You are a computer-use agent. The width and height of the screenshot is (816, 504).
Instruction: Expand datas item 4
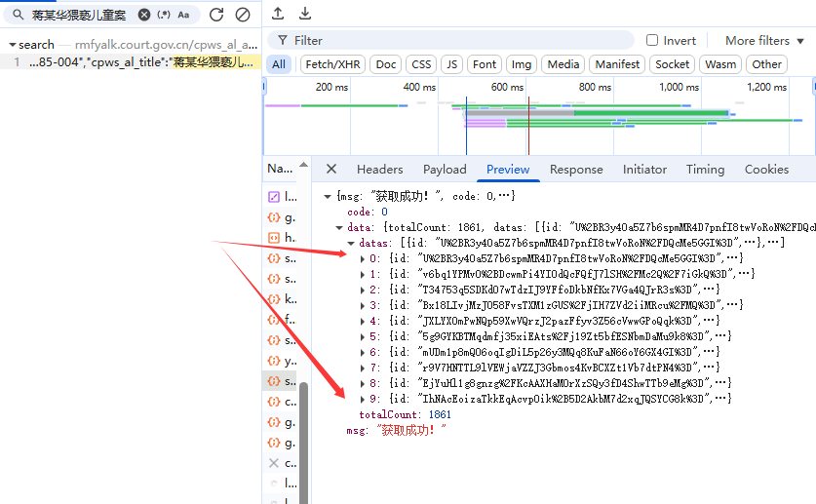pyautogui.click(x=363, y=321)
